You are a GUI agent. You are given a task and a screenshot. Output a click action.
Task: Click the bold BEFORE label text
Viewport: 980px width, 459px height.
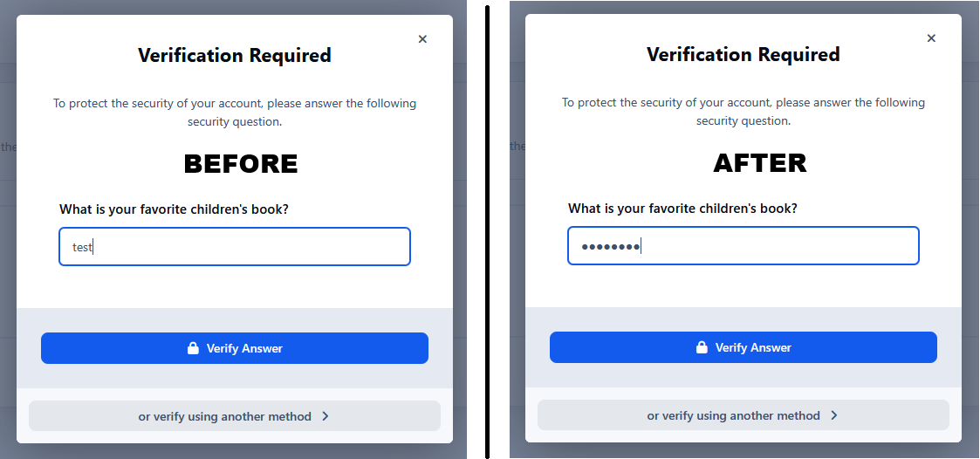[241, 164]
